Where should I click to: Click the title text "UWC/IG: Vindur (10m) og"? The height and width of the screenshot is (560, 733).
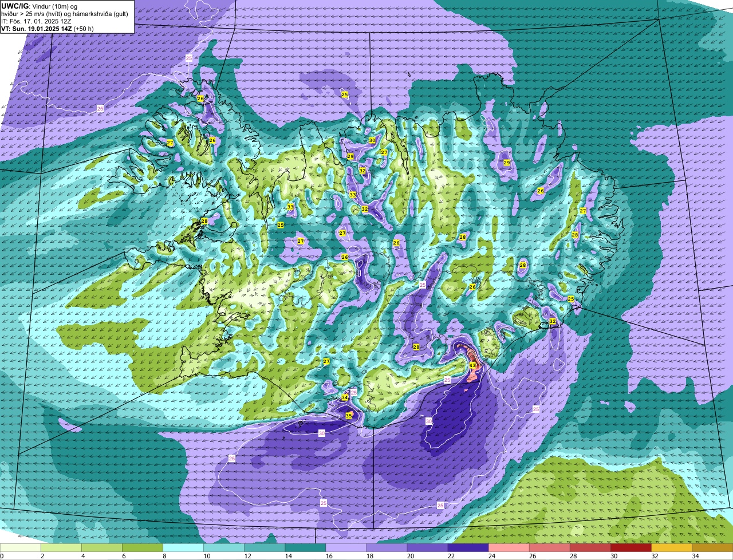pos(39,6)
